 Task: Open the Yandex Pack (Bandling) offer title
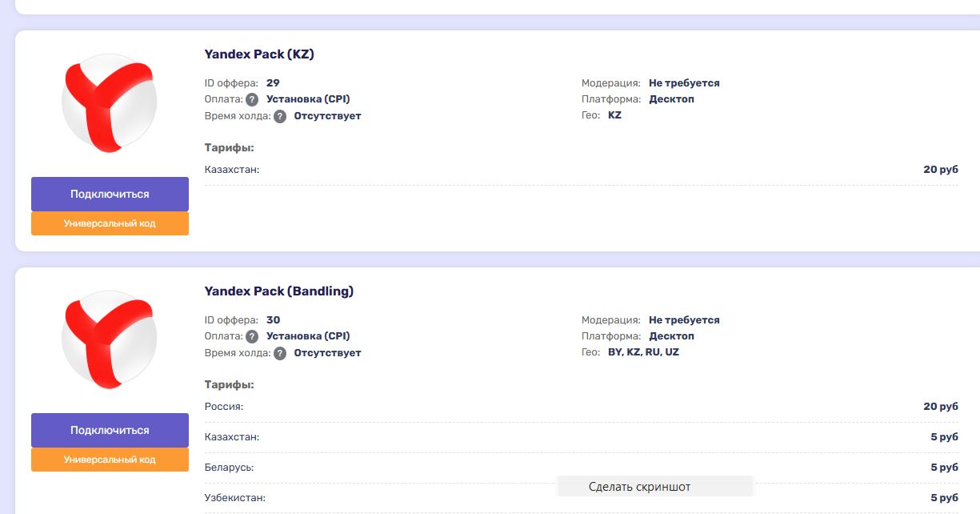tap(278, 291)
